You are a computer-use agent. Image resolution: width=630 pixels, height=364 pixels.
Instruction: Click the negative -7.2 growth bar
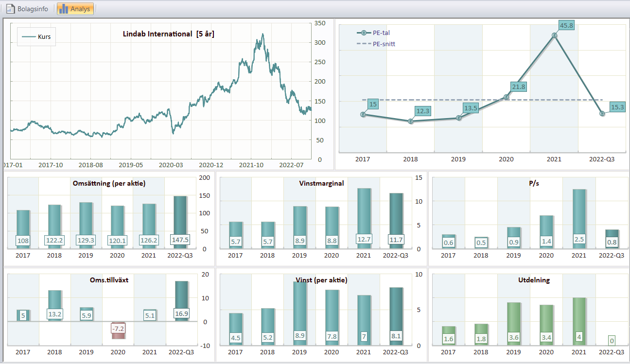pos(118,330)
